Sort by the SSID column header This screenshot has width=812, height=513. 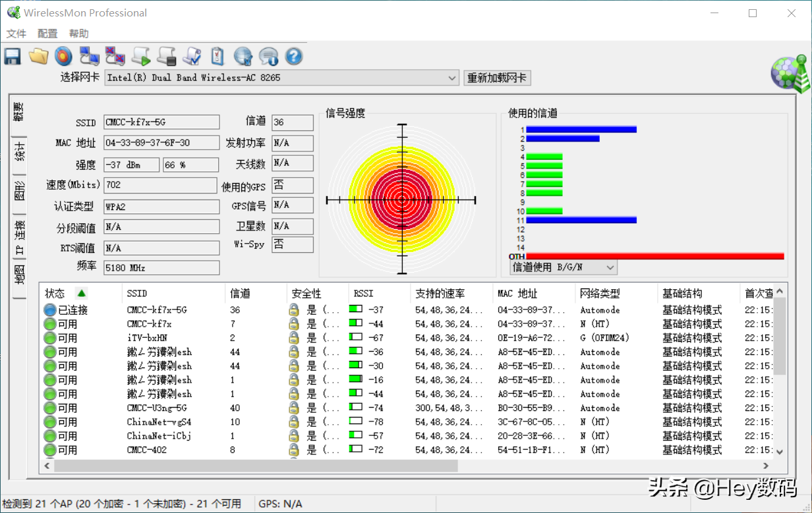tap(173, 293)
